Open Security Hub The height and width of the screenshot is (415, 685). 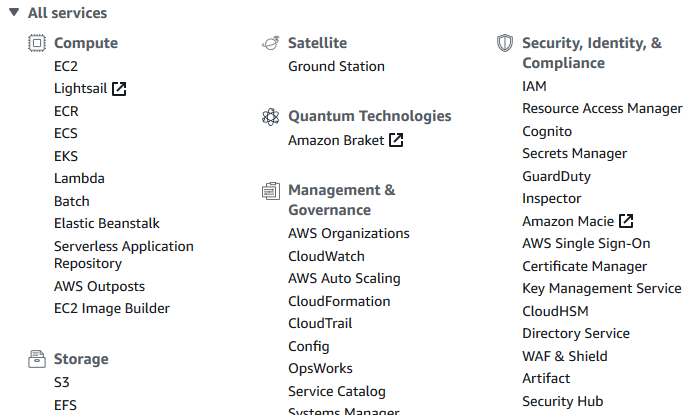tap(563, 401)
